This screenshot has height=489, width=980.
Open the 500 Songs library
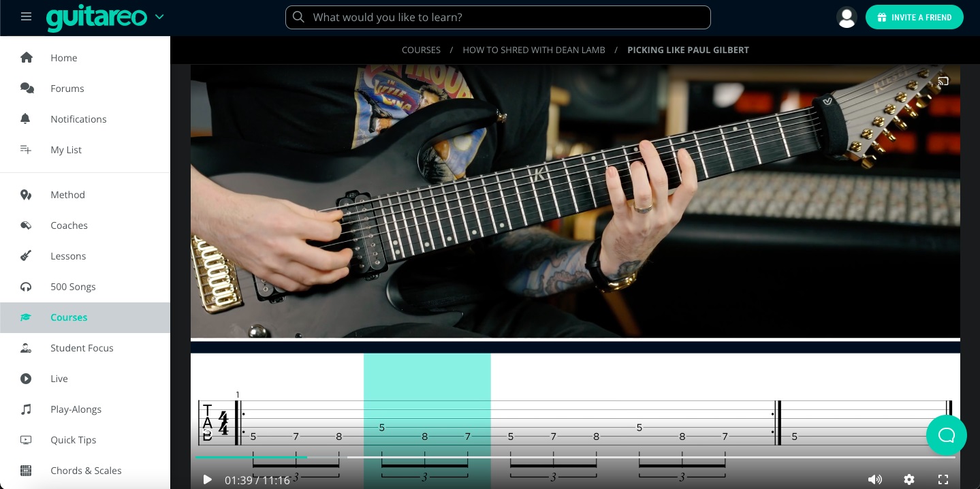73,287
